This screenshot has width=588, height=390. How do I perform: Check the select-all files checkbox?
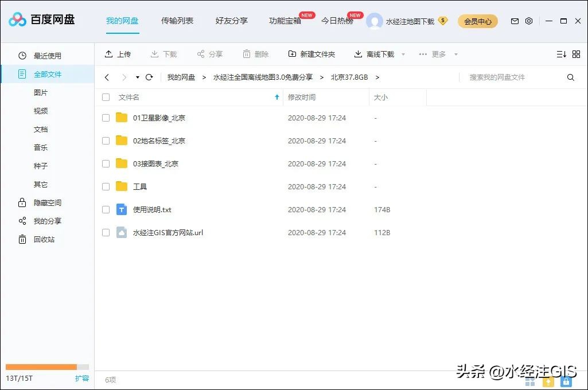click(x=106, y=97)
